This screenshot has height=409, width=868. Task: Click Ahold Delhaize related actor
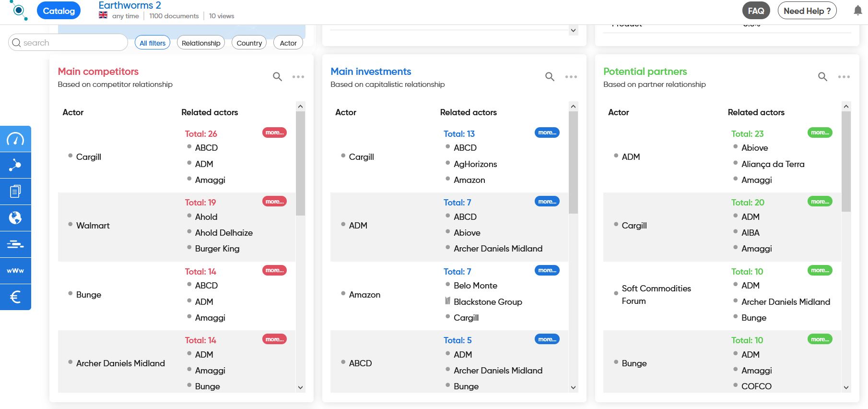point(223,233)
